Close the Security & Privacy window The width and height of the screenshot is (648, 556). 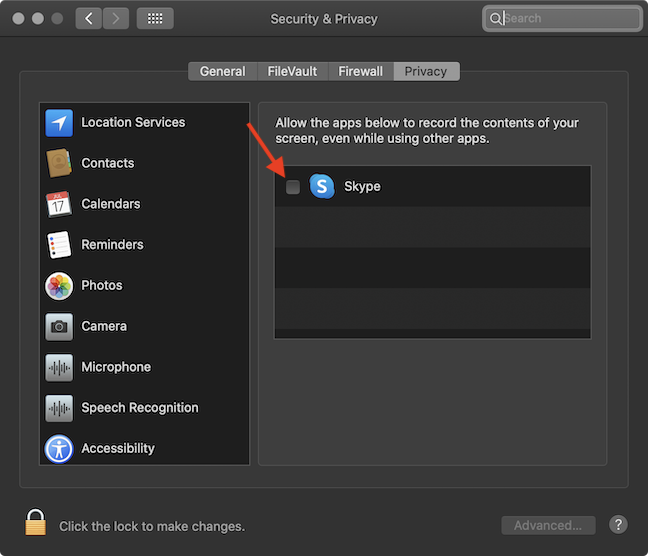click(x=18, y=18)
